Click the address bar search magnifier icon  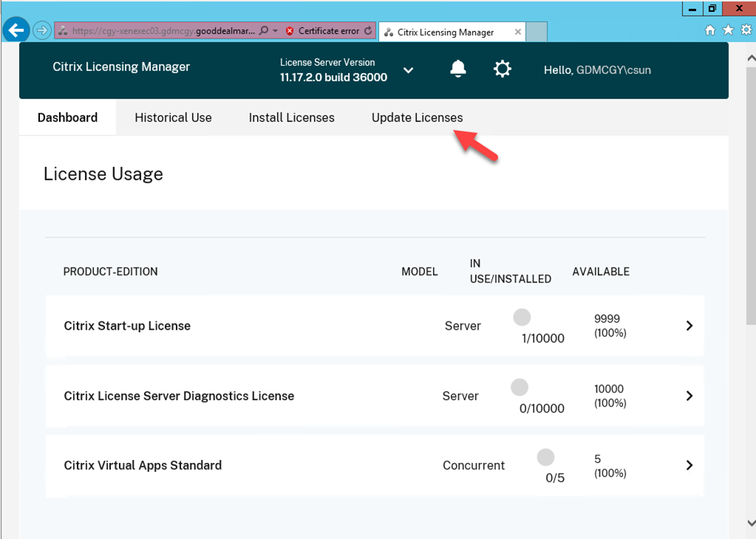pyautogui.click(x=264, y=31)
